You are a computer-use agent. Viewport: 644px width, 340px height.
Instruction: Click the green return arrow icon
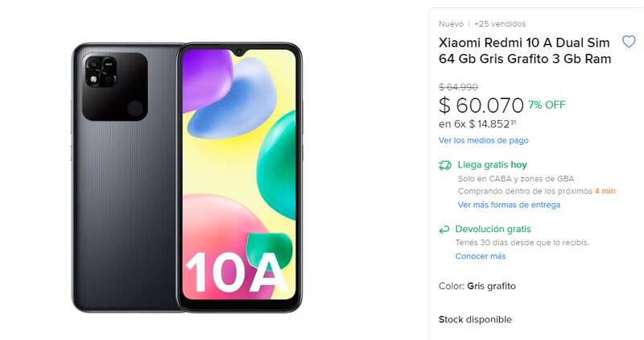point(444,230)
